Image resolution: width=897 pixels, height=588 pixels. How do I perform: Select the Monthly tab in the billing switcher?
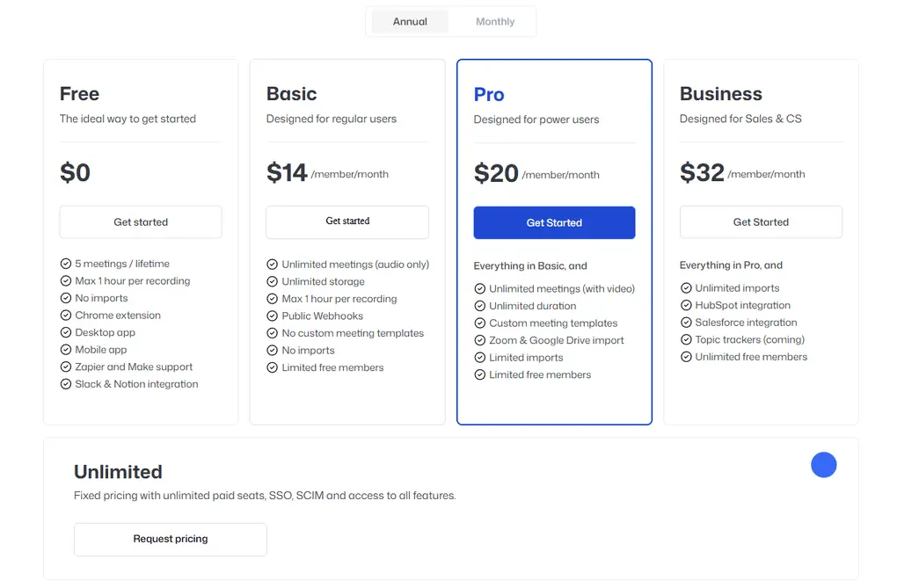click(494, 21)
